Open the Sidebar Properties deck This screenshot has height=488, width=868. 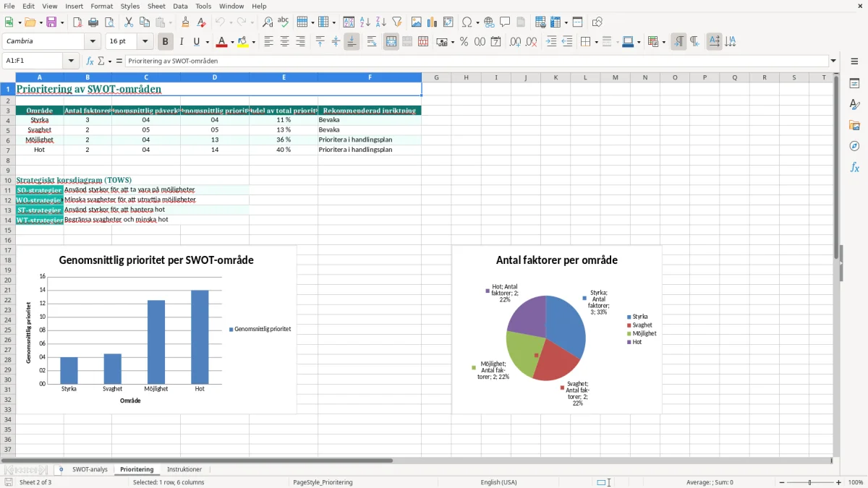[x=854, y=84]
